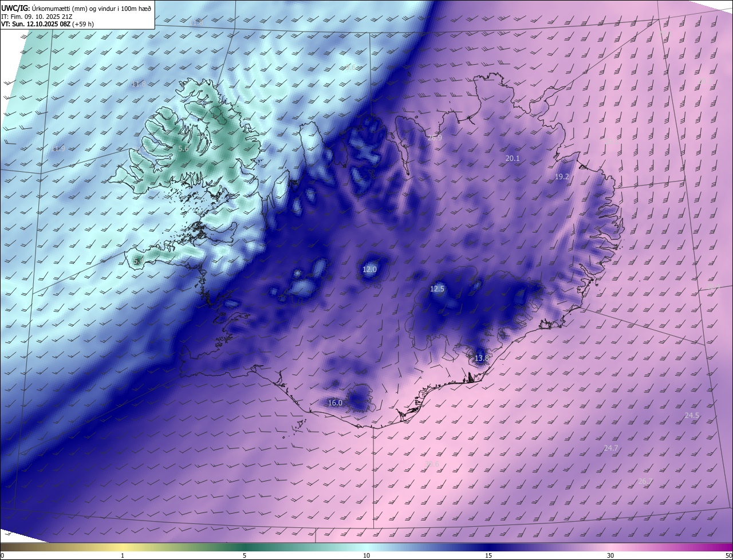The height and width of the screenshot is (560, 733).
Task: Click the 5.4 value on Snæfellsnes peninsula
Action: (138, 261)
